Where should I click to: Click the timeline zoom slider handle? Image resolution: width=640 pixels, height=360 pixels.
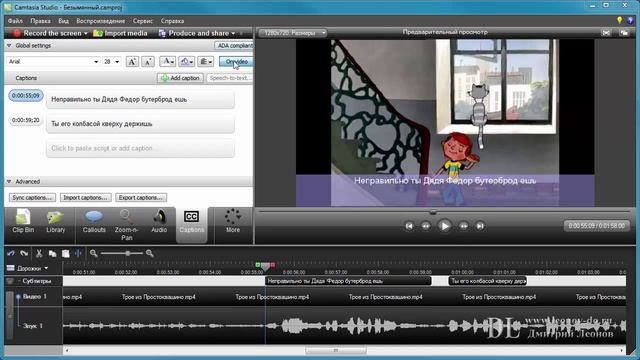coord(128,253)
